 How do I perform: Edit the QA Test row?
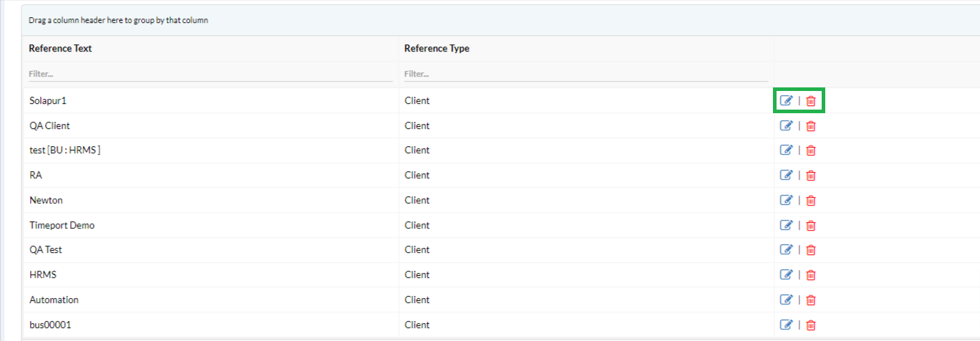(x=786, y=250)
